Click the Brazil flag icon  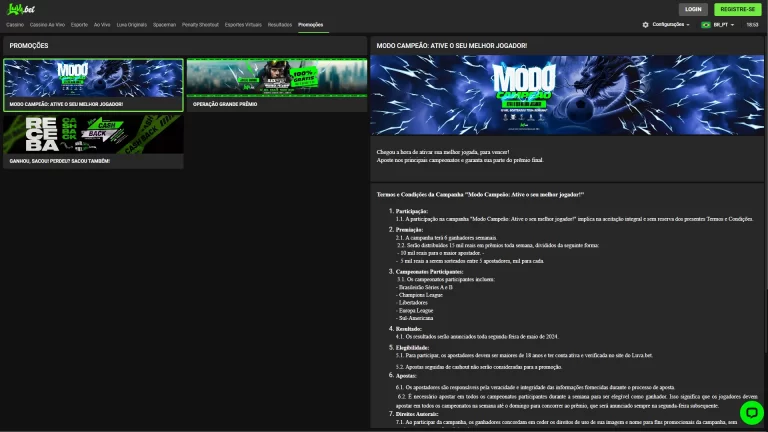click(705, 24)
